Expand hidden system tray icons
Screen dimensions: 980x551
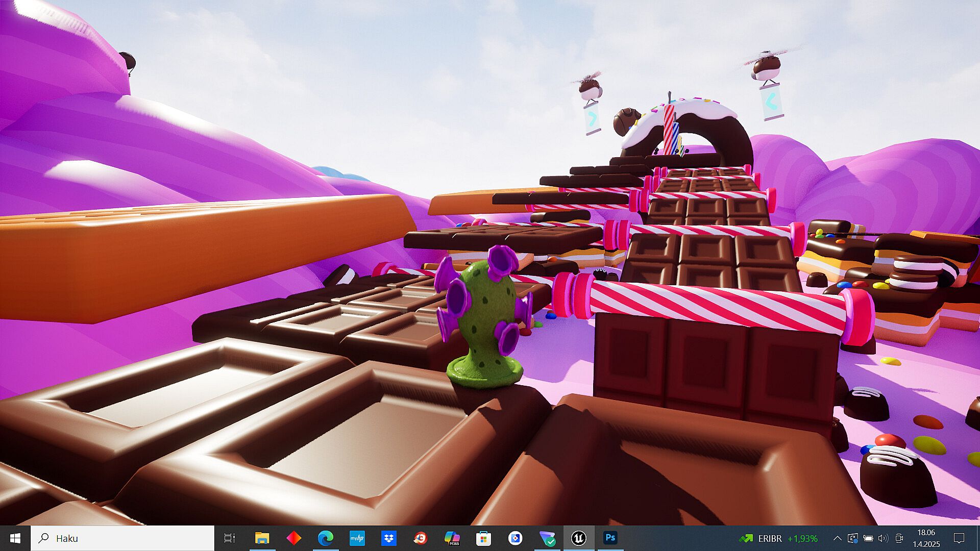[x=837, y=538]
